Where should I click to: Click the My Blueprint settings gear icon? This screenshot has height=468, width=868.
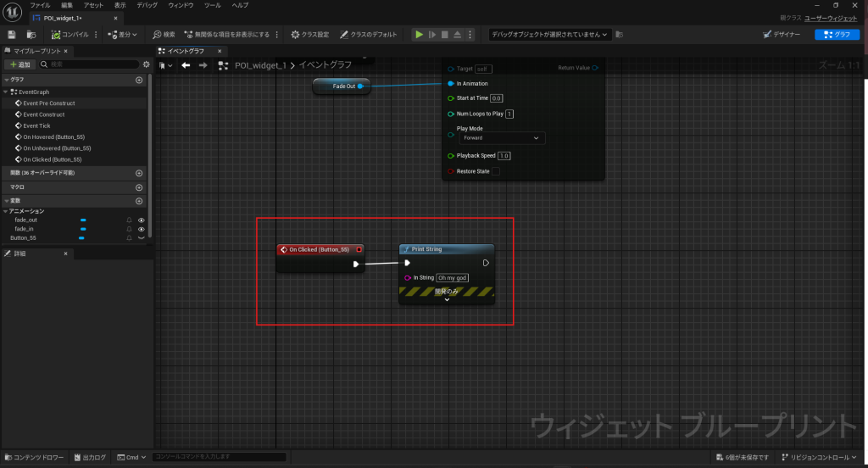[146, 64]
